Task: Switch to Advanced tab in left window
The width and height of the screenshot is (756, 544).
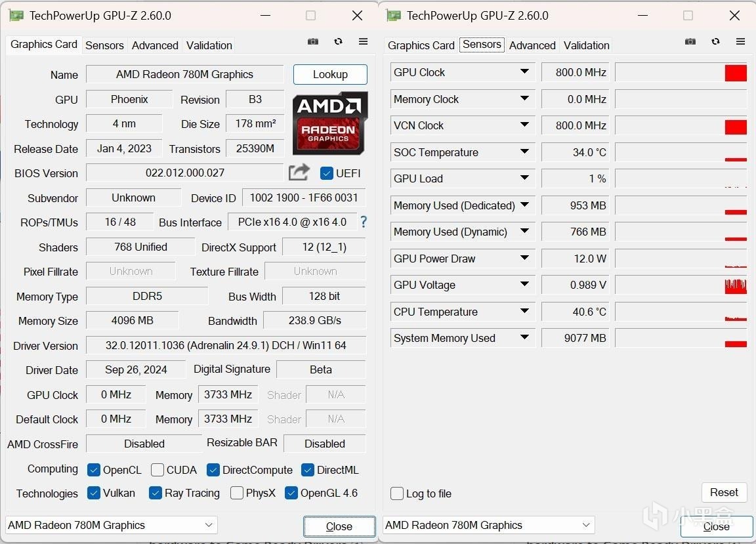Action: (x=155, y=45)
